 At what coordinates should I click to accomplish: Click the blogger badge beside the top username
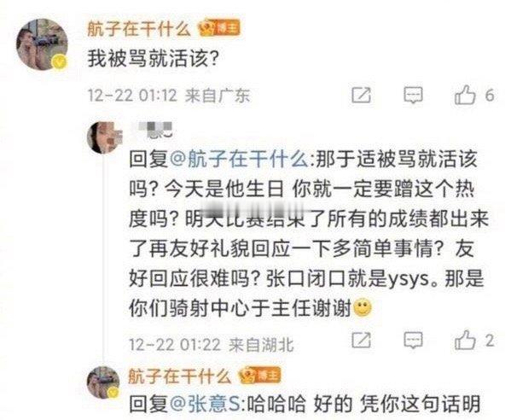[219, 28]
